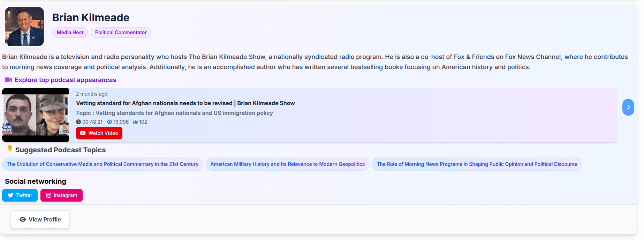The image size is (644, 240).
Task: Select Evolution of Conservative Media topic chip
Action: [103, 164]
